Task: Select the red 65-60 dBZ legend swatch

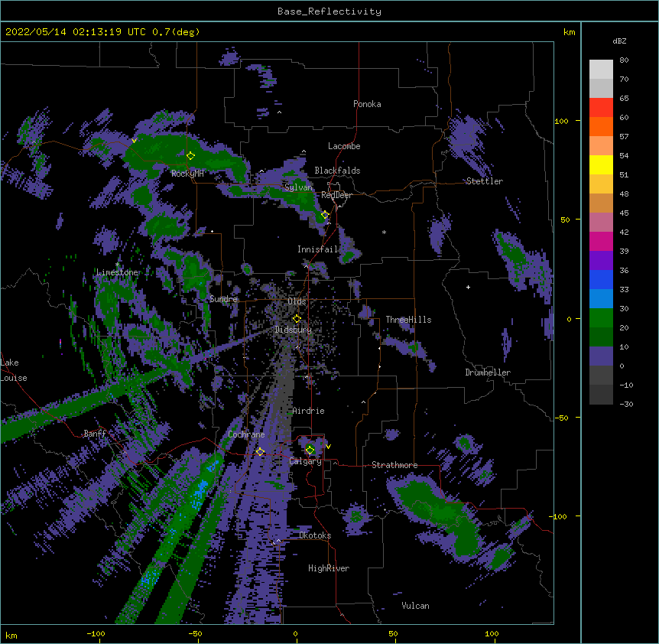Action: [x=601, y=108]
